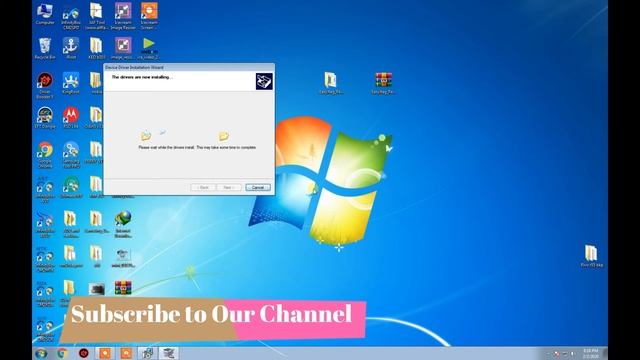Launch InfinityBox CM2SPD shortcut
Screen dimensions: 640x360
(71, 17)
